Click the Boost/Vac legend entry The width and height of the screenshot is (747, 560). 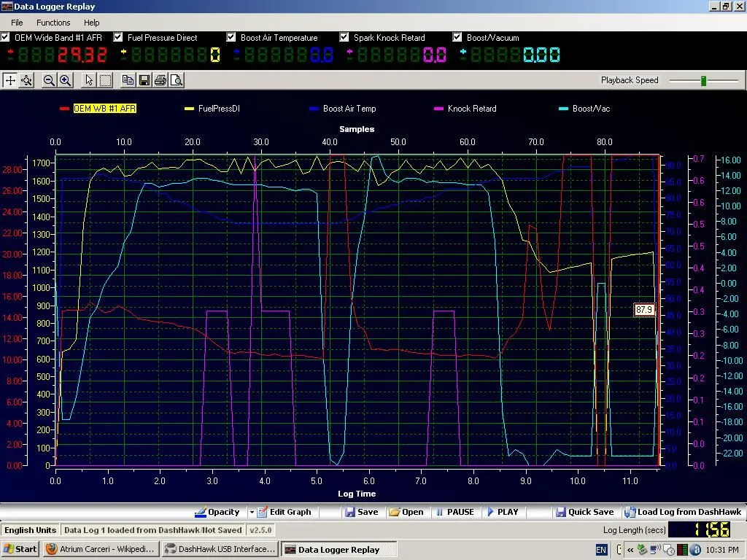[x=584, y=109]
